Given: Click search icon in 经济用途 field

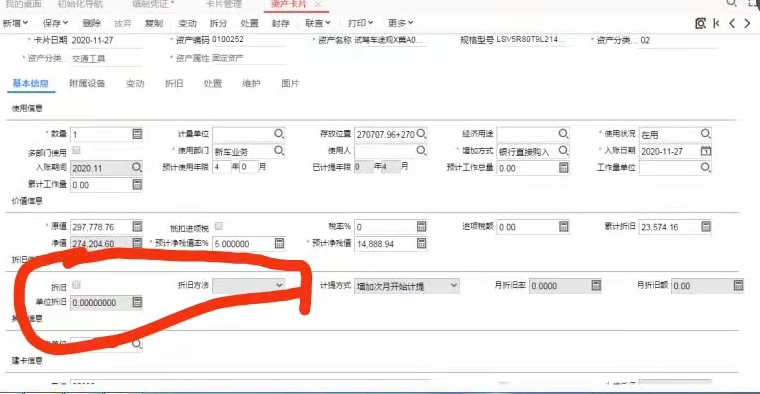Looking at the screenshot, I should pyautogui.click(x=563, y=133).
